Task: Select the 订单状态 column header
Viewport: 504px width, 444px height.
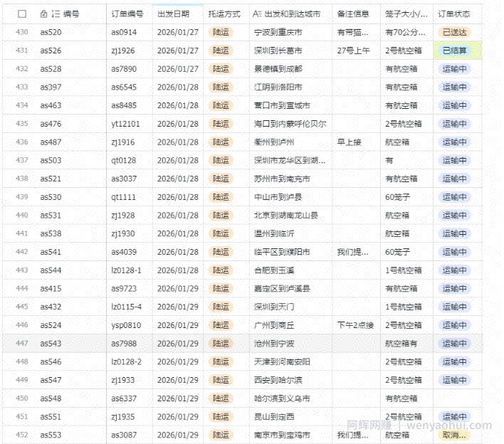Action: (454, 14)
